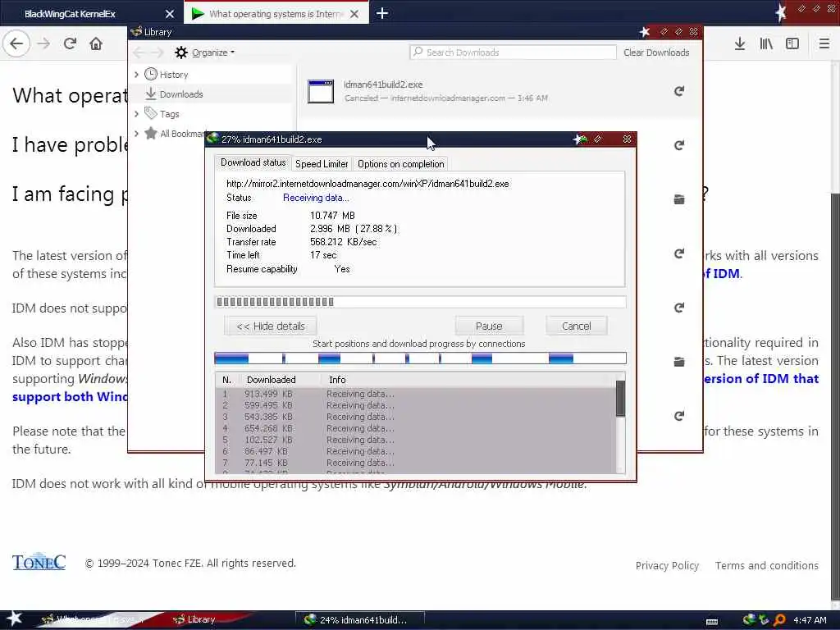
Task: Open the Start menu star button
Action: 14,619
